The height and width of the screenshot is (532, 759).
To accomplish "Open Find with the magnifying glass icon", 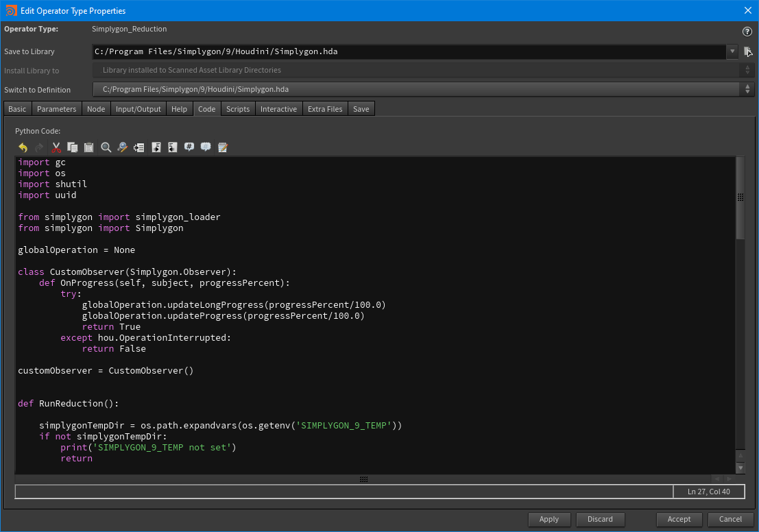I will (106, 147).
